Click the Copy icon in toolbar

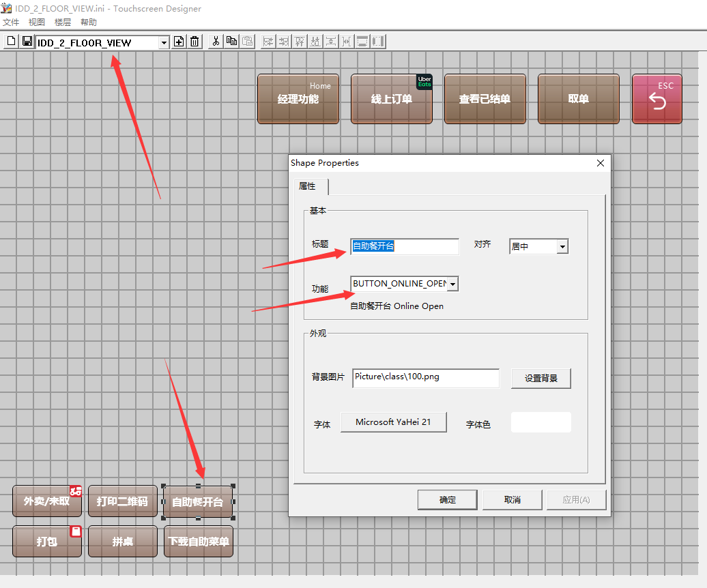coord(232,42)
